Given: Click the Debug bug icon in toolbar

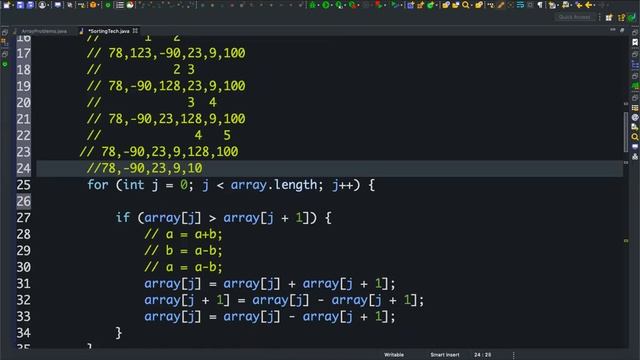Looking at the screenshot, I should [312, 5].
